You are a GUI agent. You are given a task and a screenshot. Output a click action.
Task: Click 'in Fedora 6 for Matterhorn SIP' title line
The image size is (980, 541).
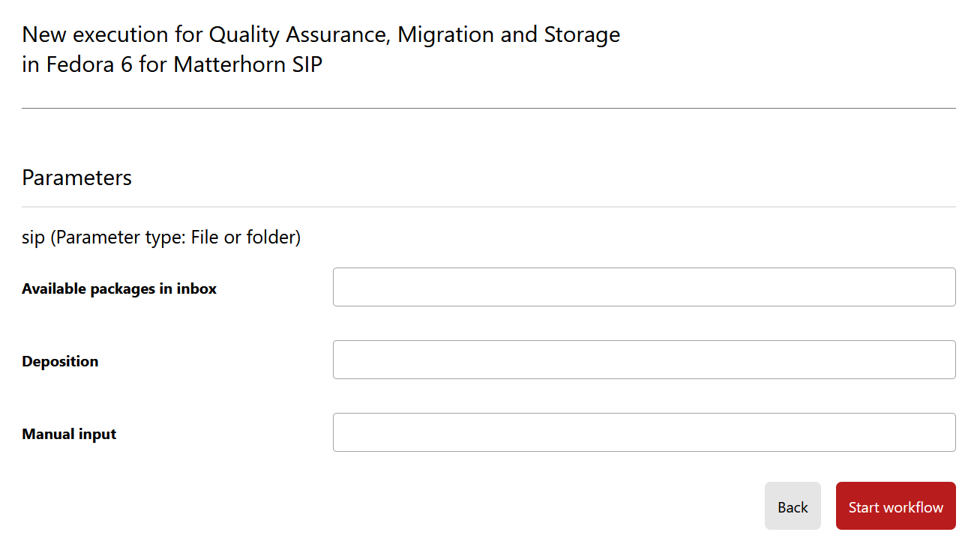pos(172,64)
